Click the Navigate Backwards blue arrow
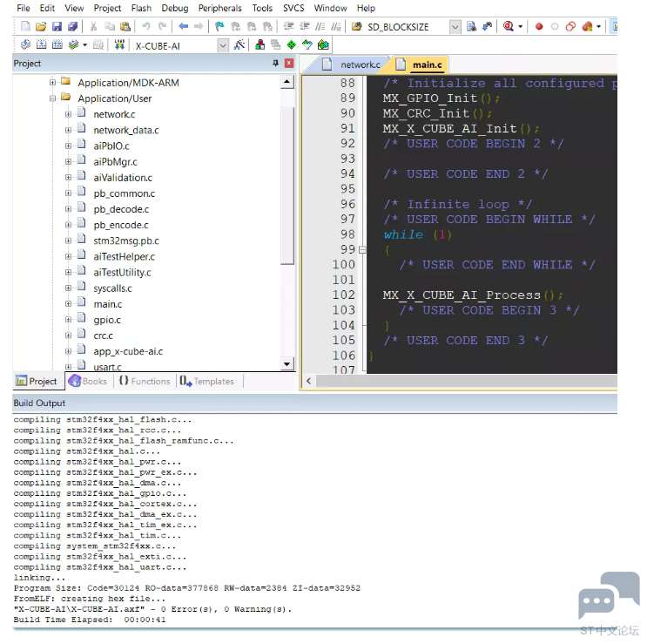 [183, 27]
